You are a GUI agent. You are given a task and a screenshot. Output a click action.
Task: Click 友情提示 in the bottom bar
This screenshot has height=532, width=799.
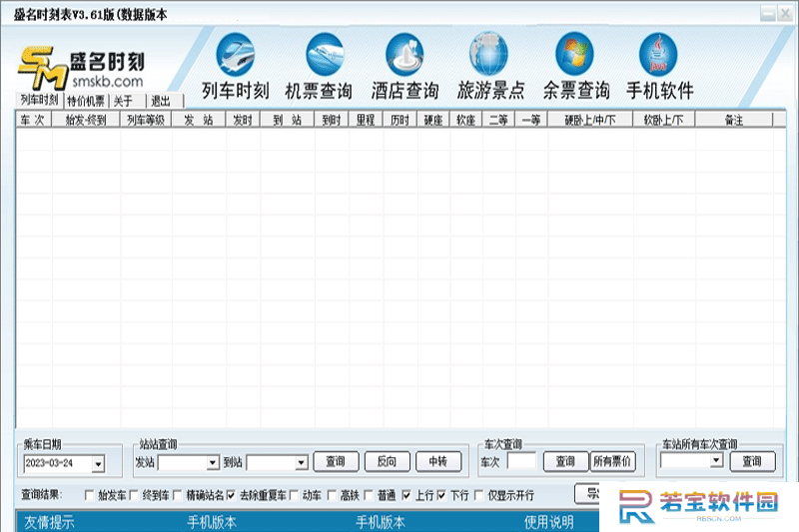coord(49,522)
